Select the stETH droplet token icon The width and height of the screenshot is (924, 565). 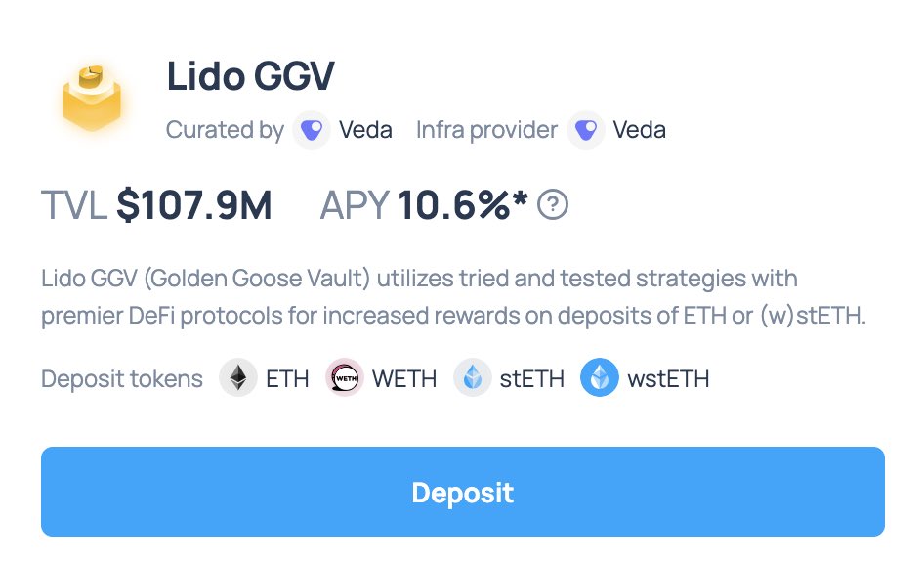point(473,377)
